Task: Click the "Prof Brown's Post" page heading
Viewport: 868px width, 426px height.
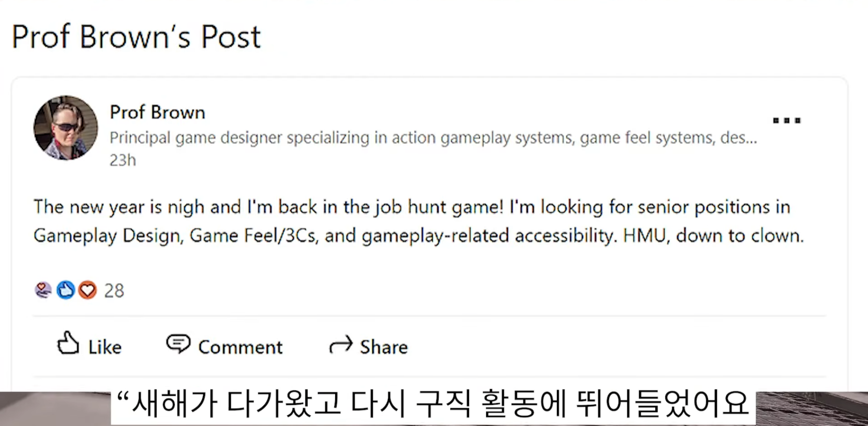Action: click(x=136, y=37)
